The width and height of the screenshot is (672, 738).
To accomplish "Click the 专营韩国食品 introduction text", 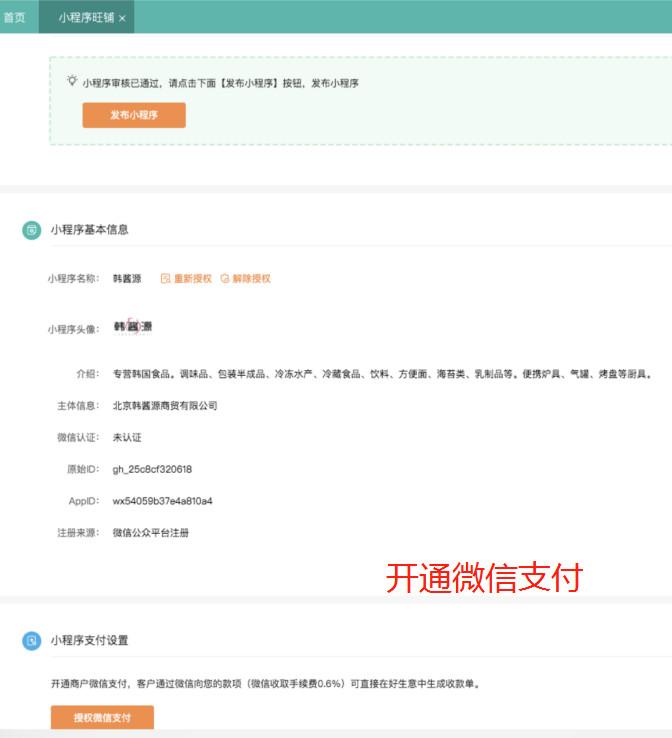I will (383, 374).
